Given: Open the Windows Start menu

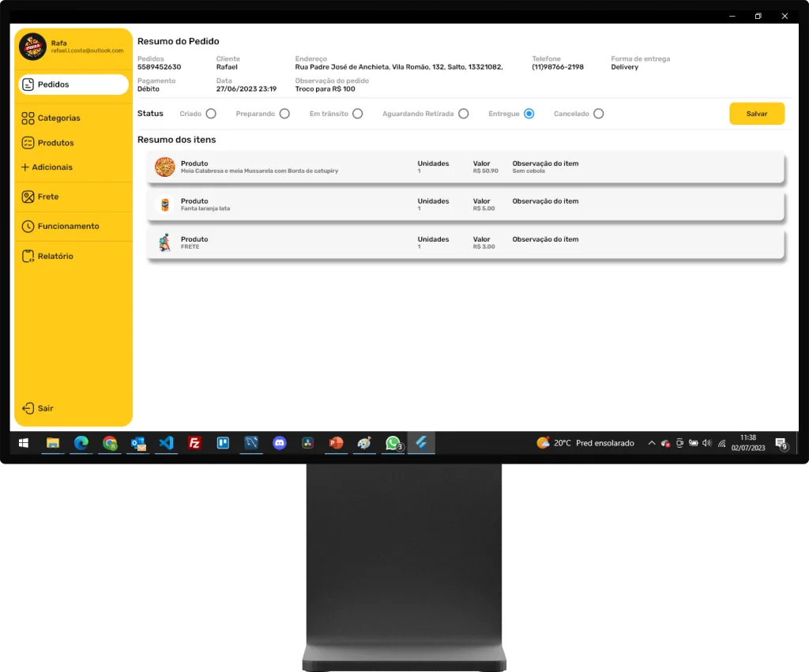Looking at the screenshot, I should pyautogui.click(x=24, y=443).
